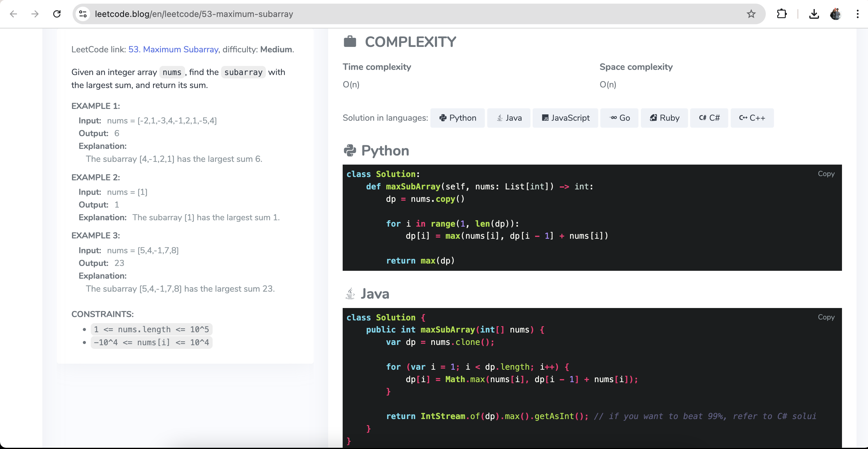Viewport: 868px width, 449px height.
Task: Open the 53. Maximum Subarray link
Action: (x=173, y=50)
